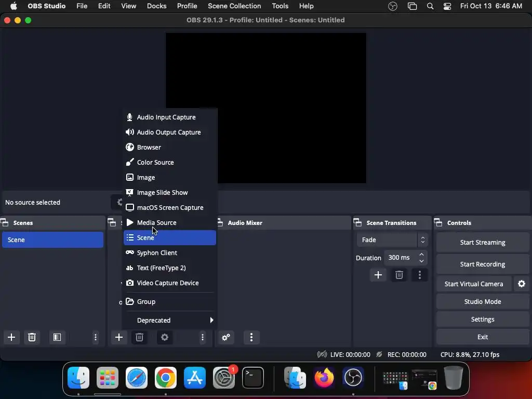Open transition properties three-dot menu
Image resolution: width=532 pixels, height=399 pixels.
[x=420, y=275]
